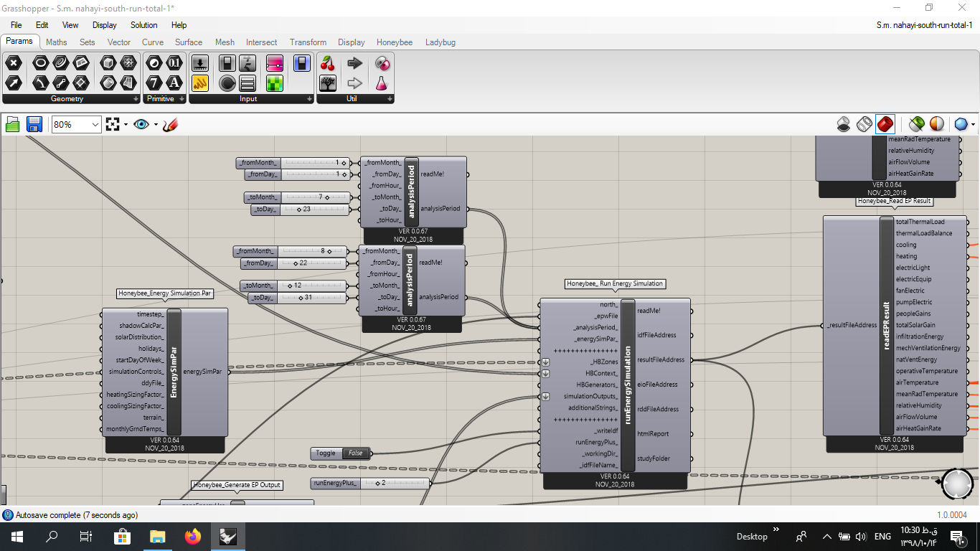Expand the Util panel plus button
This screenshot has width=980, height=551.
click(x=390, y=99)
